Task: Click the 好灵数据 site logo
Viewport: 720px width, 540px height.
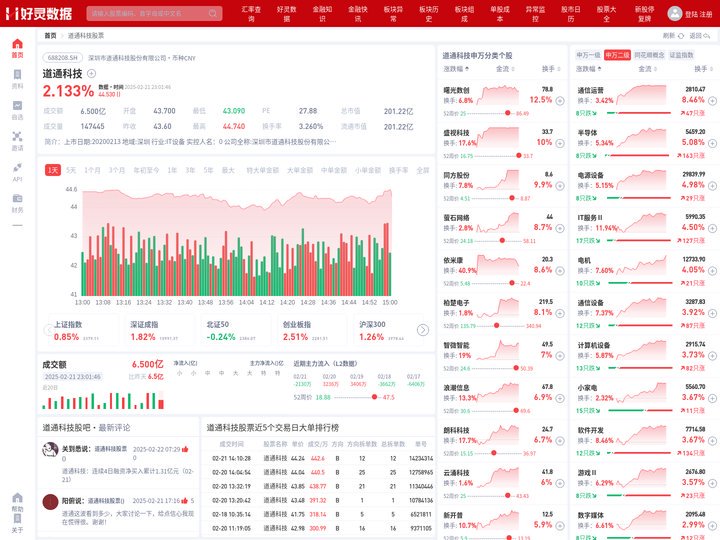Action: pos(39,13)
